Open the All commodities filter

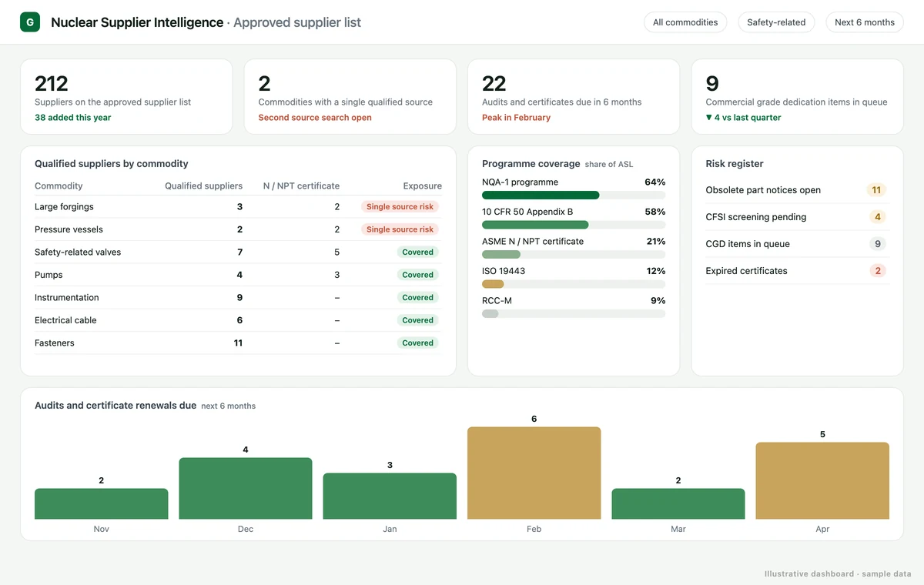point(685,22)
